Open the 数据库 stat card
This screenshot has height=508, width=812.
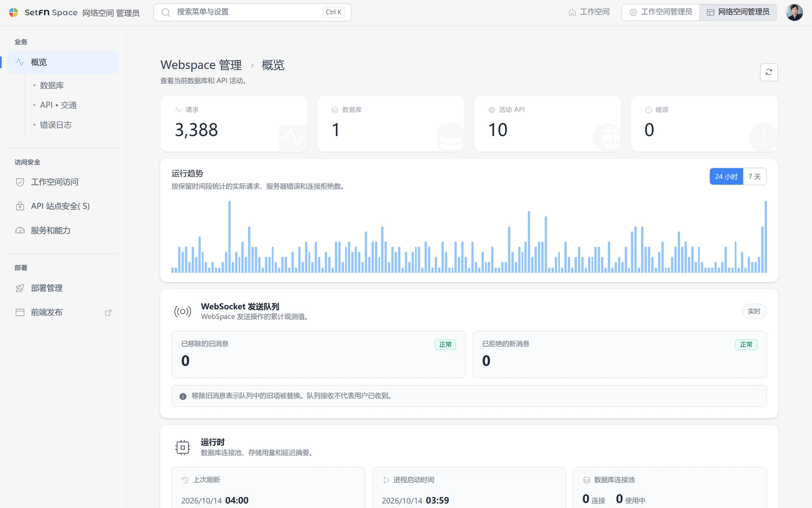(391, 124)
